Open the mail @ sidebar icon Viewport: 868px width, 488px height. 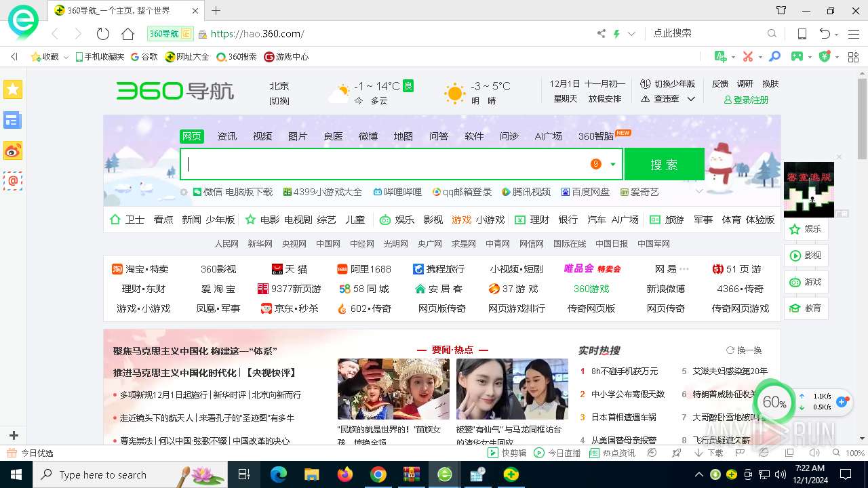(x=13, y=181)
